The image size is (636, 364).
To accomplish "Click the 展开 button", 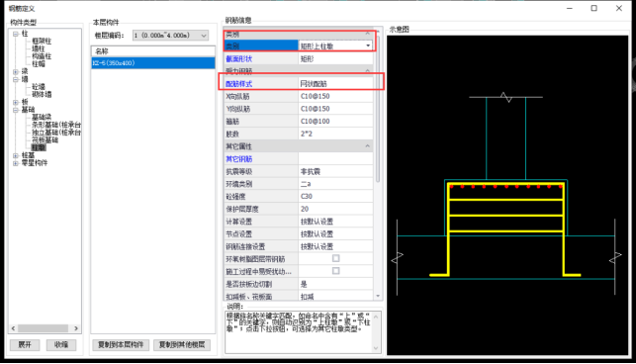I will tap(25, 345).
